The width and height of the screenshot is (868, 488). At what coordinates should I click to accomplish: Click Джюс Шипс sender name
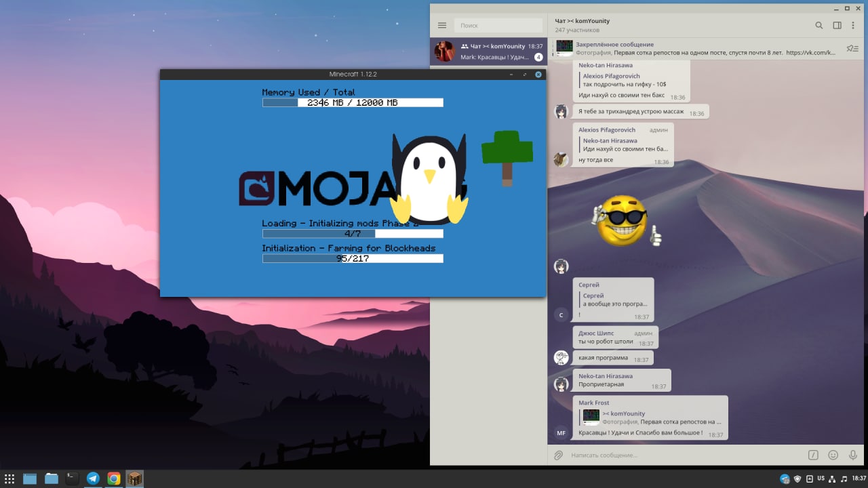point(596,333)
